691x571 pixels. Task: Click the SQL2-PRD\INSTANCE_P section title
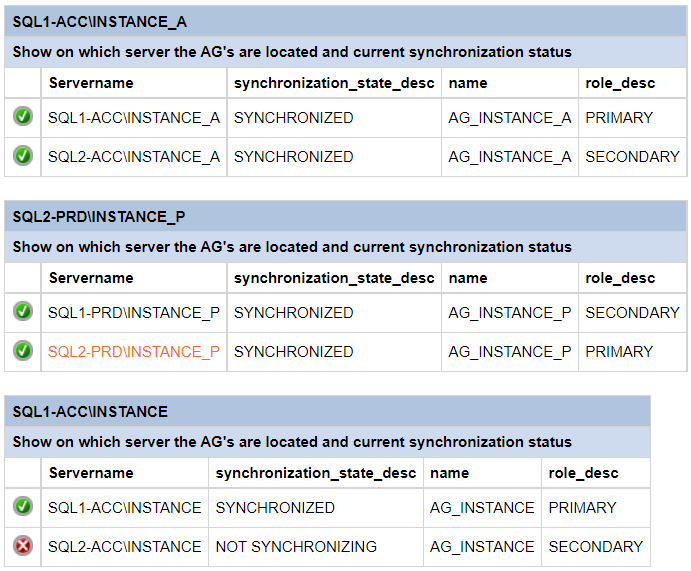pyautogui.click(x=99, y=216)
